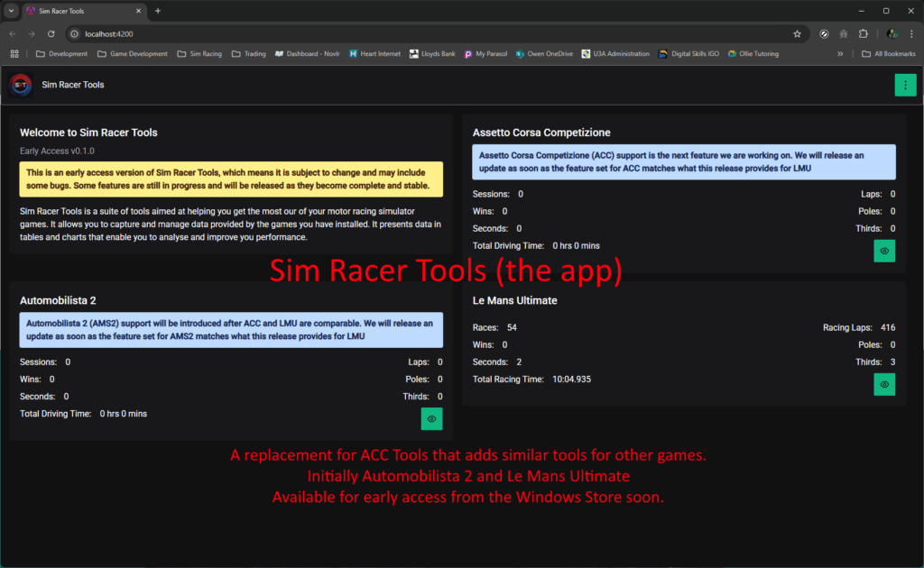Click the yellow early access warning banner

(x=231, y=179)
